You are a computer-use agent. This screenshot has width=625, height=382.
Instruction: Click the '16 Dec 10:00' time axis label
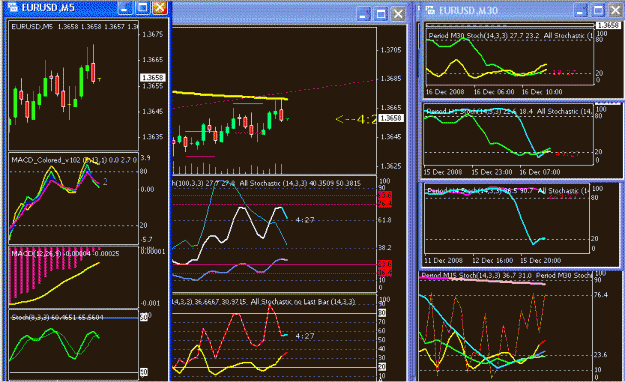[x=542, y=92]
